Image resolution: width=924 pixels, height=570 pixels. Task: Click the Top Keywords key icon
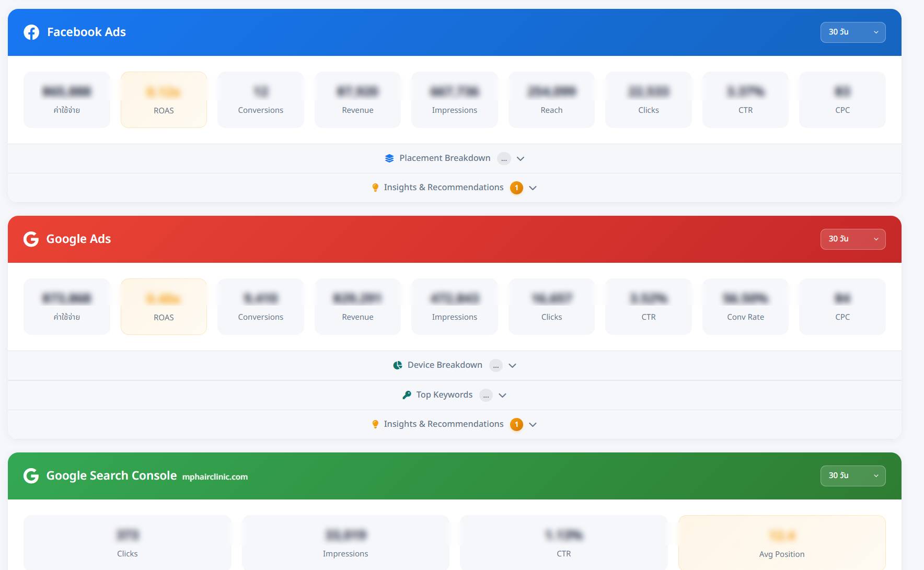click(x=407, y=395)
